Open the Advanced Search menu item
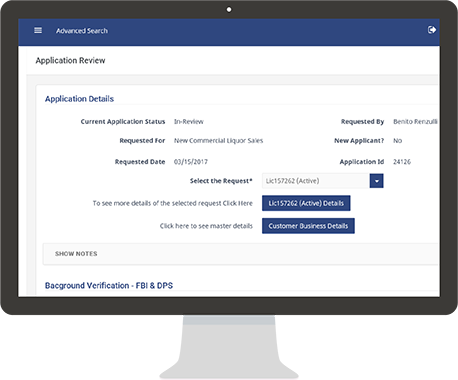Viewport: 458px width, 380px height. click(x=82, y=31)
